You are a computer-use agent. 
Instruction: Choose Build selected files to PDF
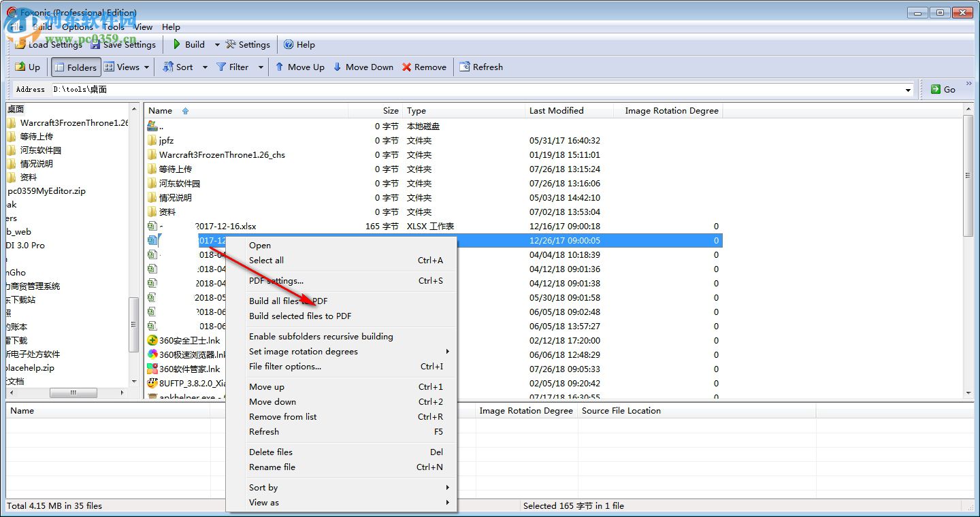[x=300, y=316]
